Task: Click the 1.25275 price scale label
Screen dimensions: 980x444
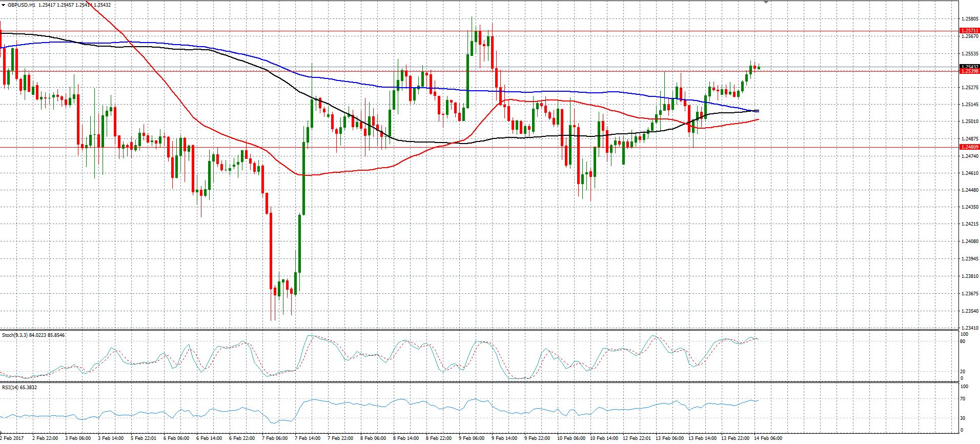Action: (970, 88)
